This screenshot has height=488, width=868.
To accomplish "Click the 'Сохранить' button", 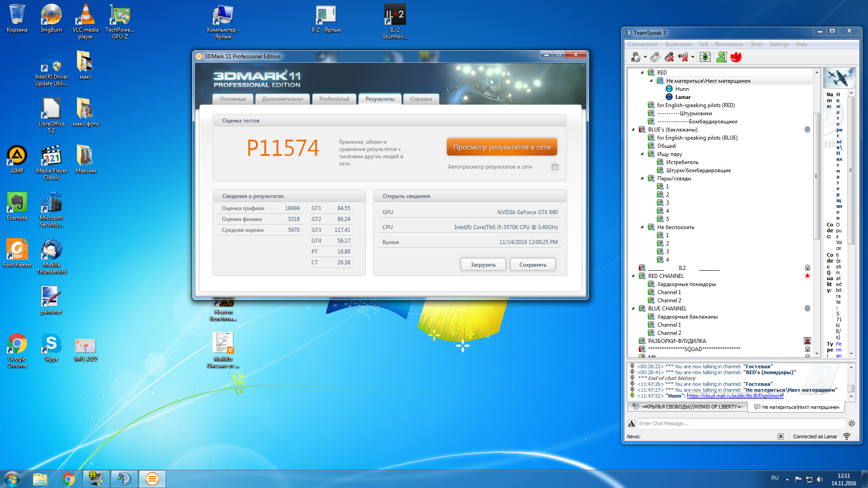I will click(x=533, y=265).
